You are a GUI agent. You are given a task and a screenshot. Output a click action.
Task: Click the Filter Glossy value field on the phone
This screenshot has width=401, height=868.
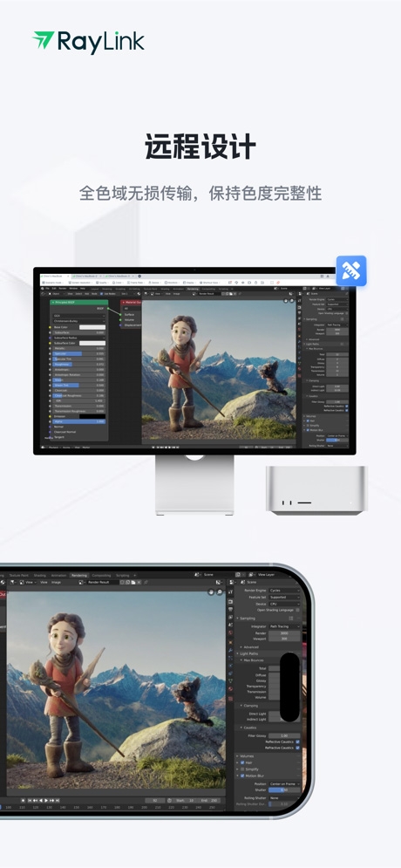(284, 735)
